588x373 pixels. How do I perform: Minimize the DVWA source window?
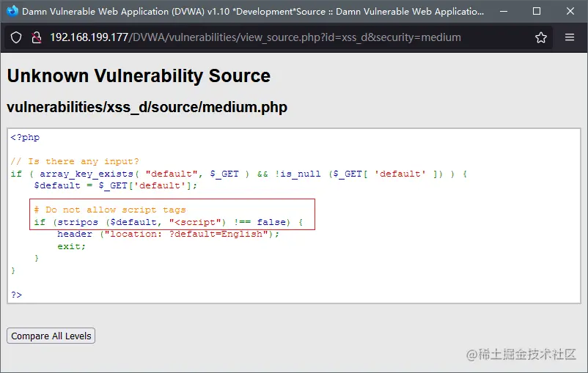tap(504, 12)
